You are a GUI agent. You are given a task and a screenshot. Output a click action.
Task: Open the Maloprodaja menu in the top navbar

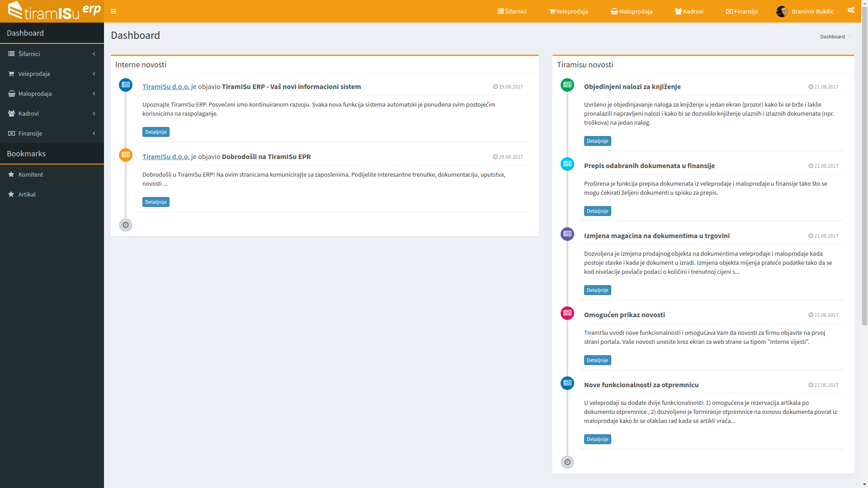[x=632, y=11]
